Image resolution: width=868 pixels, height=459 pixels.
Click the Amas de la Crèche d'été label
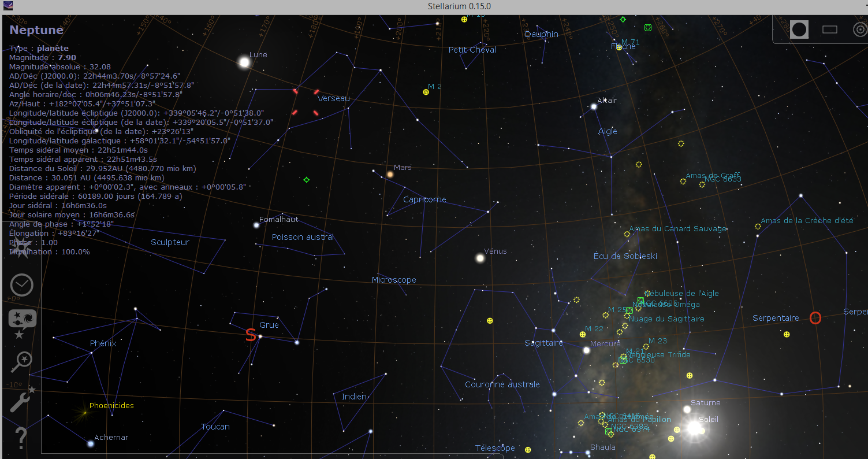pos(807,221)
